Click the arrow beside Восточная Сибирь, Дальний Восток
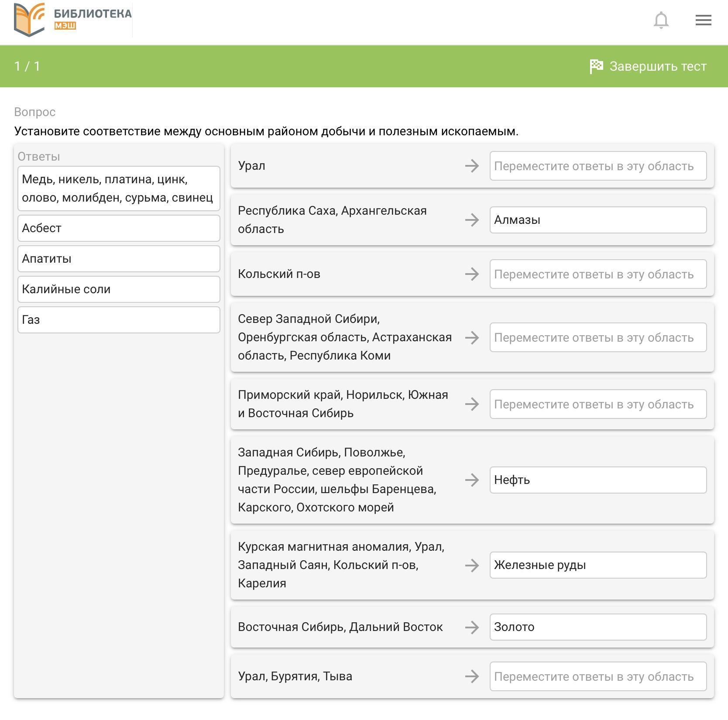Viewport: 728px width, 720px height. (x=472, y=627)
